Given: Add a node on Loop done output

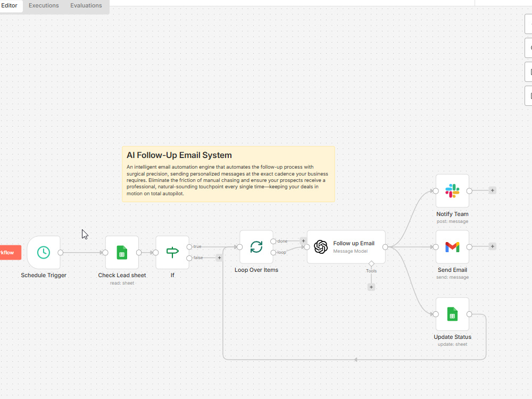Looking at the screenshot, I should tap(303, 241).
